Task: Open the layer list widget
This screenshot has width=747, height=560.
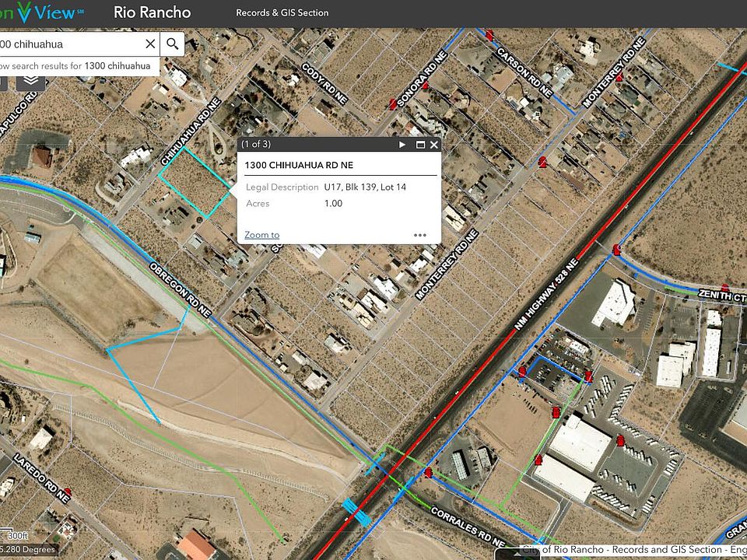Action: coord(31,80)
